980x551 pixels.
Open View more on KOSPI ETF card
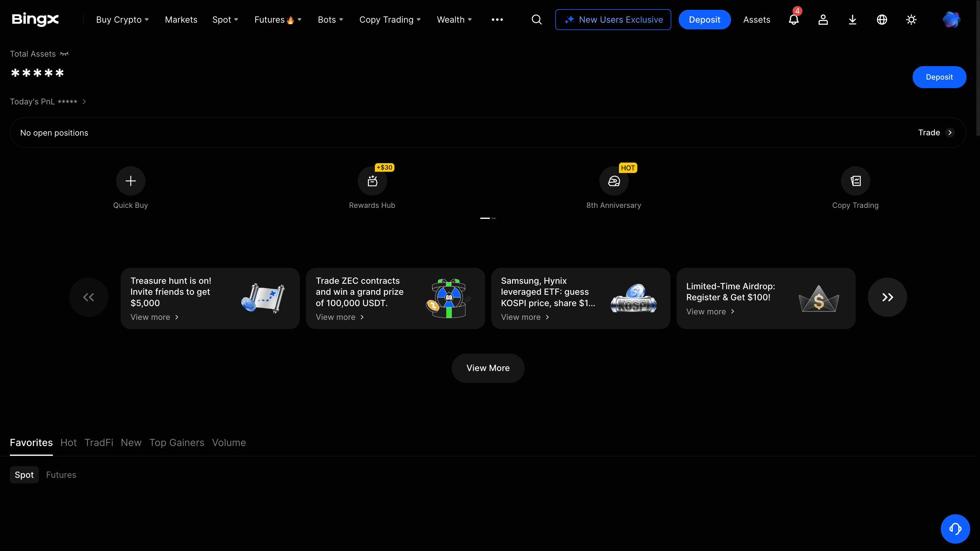pos(525,317)
